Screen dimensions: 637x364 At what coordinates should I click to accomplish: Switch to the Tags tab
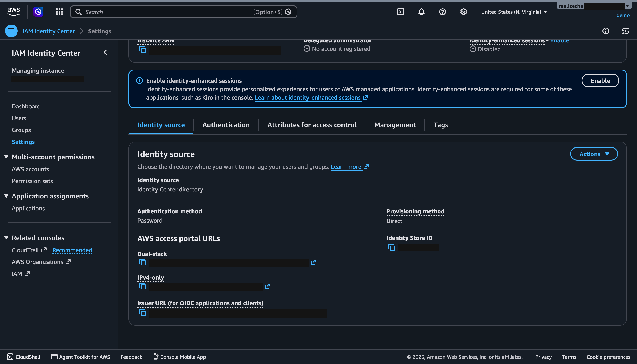[x=441, y=125]
